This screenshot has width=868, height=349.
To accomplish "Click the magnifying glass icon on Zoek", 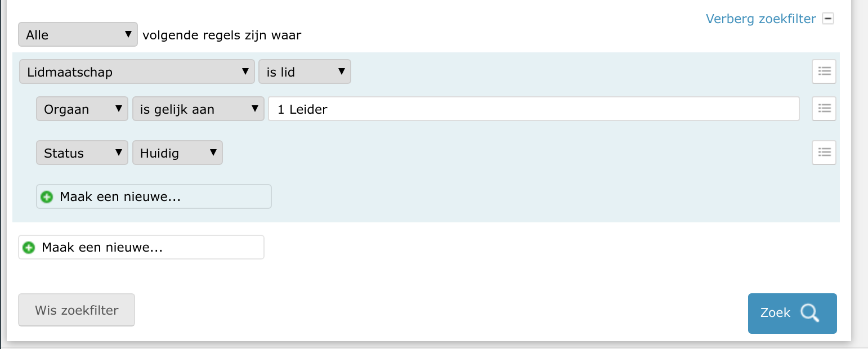I will [x=809, y=313].
